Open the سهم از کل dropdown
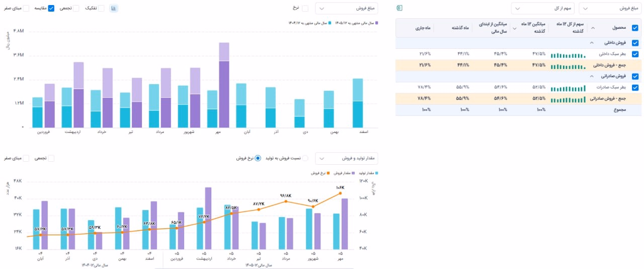644x269 pixels. (543, 8)
